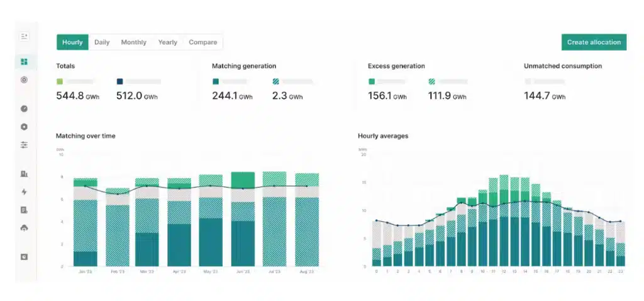Screen dimensions: 644x301
Task: Select the Monthly view tab
Action: point(133,42)
